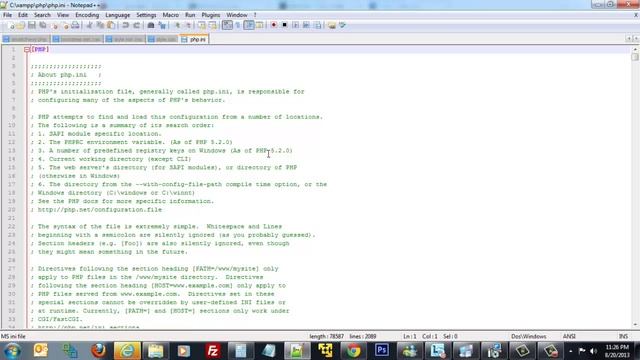
Task: Click the Close document toolbar icon
Action: pos(54,25)
